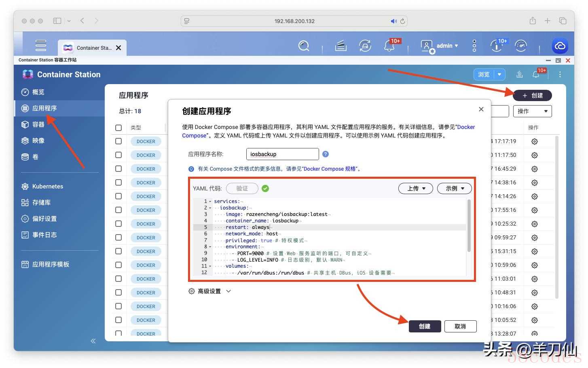The width and height of the screenshot is (588, 368).
Task: Fold YAML line 1 services block
Action: pyautogui.click(x=210, y=201)
